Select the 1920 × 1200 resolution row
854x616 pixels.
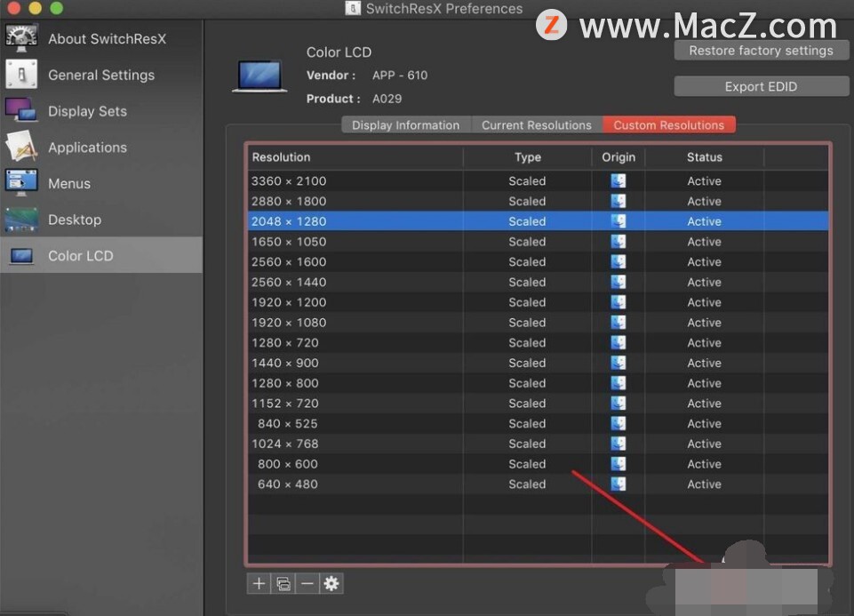[539, 301]
